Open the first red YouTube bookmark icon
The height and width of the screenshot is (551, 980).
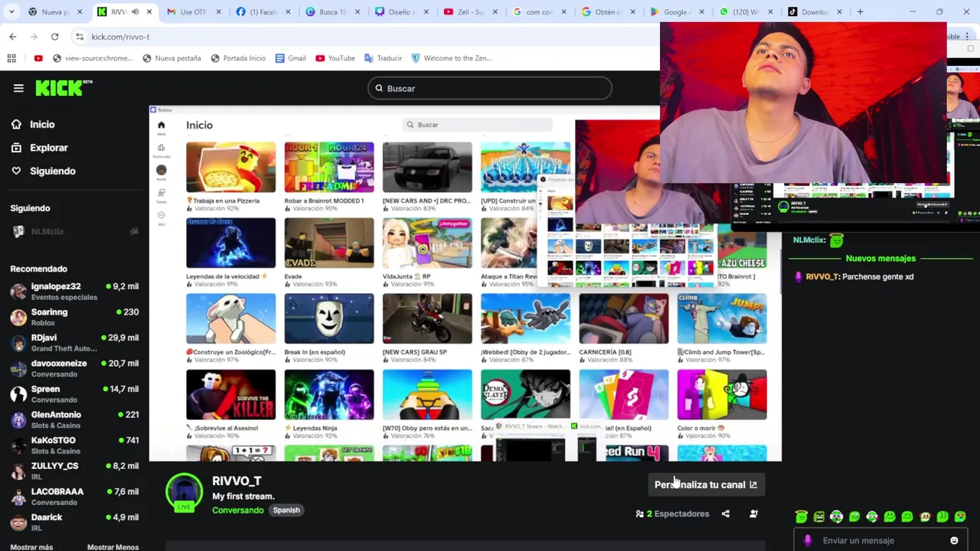coord(38,58)
